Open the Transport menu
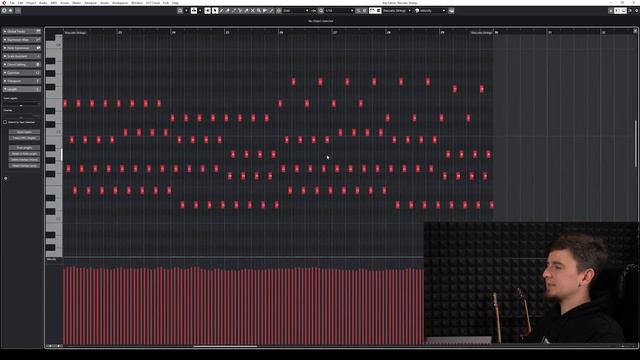The height and width of the screenshot is (360, 640). pos(90,3)
